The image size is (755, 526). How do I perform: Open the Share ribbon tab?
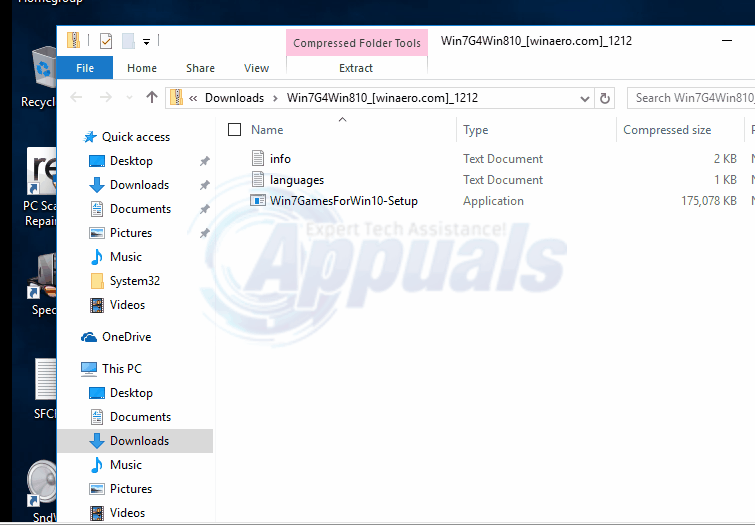click(200, 68)
